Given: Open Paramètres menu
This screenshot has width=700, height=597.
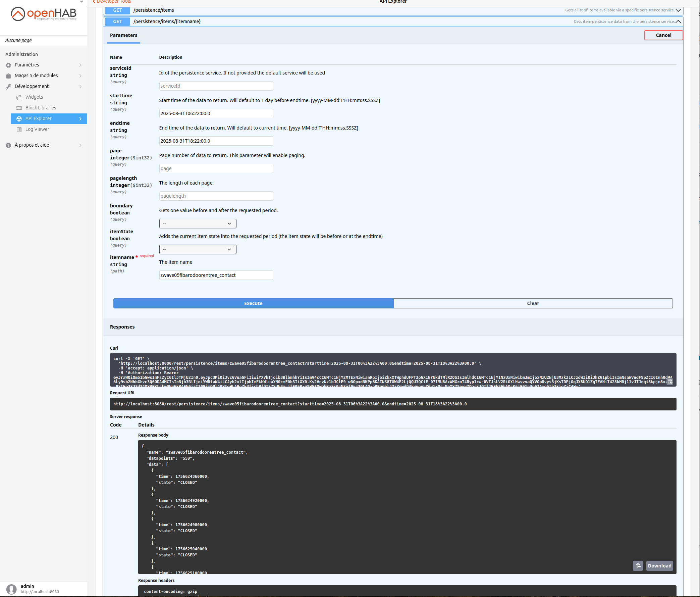Looking at the screenshot, I should click(44, 65).
